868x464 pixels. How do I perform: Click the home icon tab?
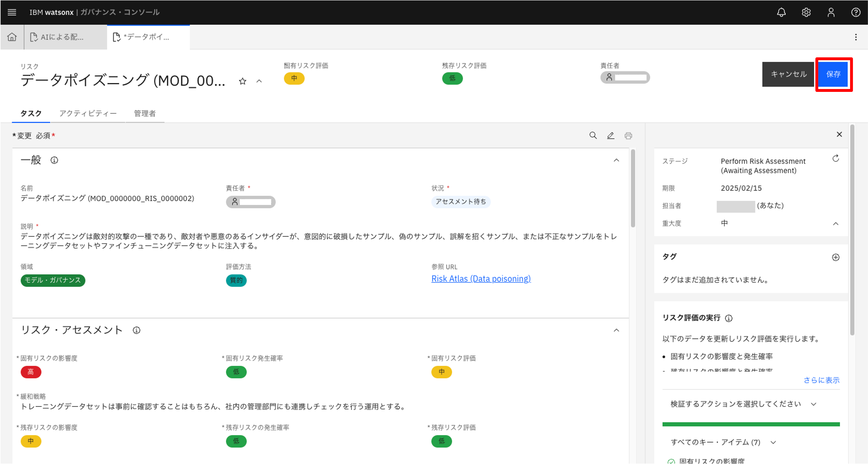(x=12, y=37)
